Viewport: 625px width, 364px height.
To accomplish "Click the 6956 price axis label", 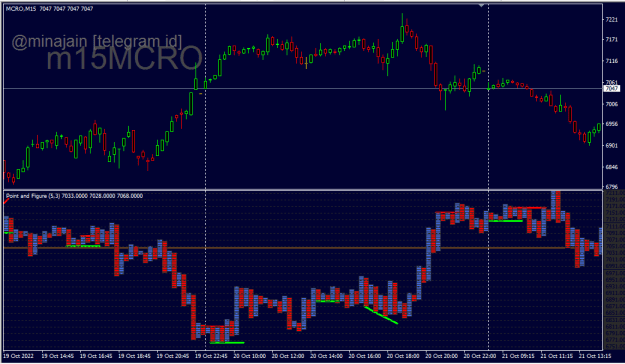I will [611, 124].
